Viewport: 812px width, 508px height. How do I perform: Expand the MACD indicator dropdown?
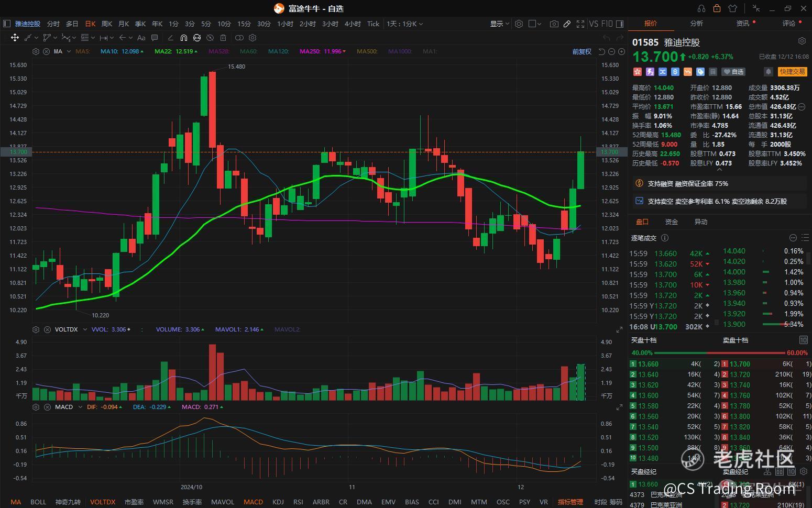(80, 407)
